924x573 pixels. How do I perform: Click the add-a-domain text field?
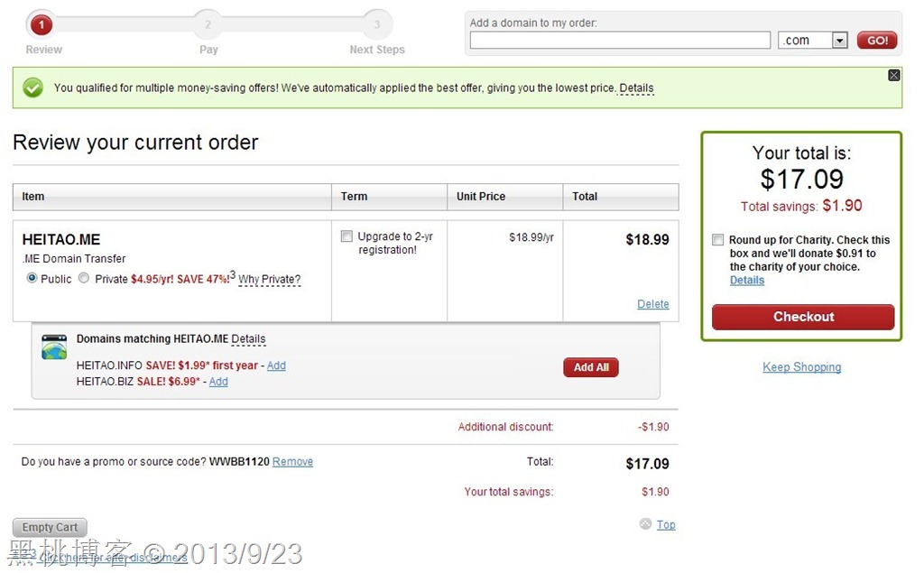(620, 41)
